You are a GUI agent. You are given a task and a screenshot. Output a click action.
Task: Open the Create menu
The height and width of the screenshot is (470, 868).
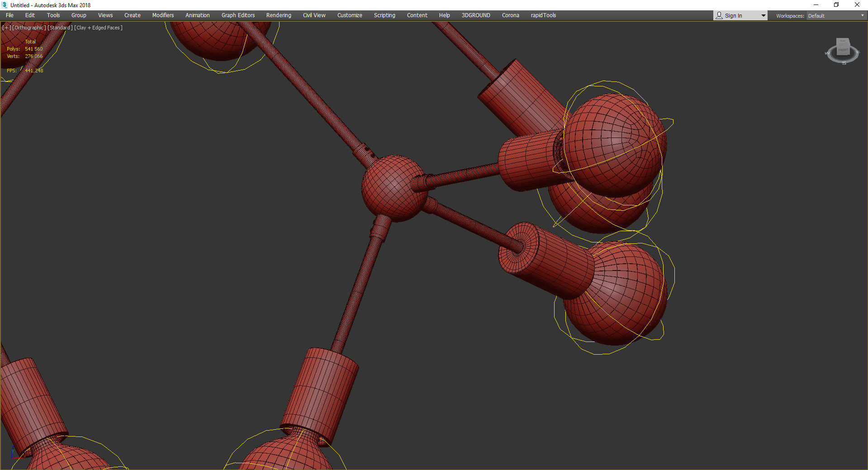[x=133, y=15]
